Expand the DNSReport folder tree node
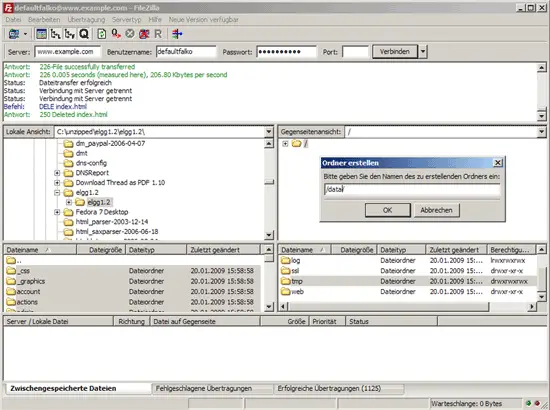Image resolution: width=550 pixels, height=410 pixels. 57,173
